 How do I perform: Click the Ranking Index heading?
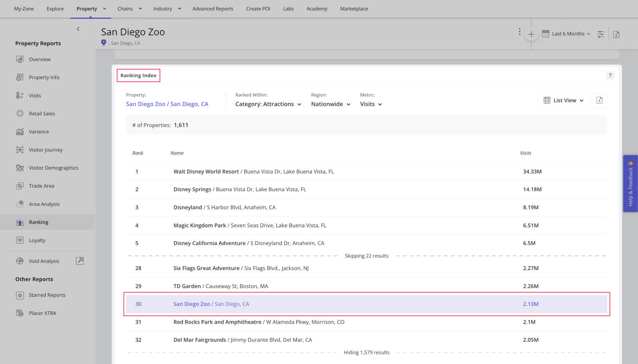[x=138, y=75]
